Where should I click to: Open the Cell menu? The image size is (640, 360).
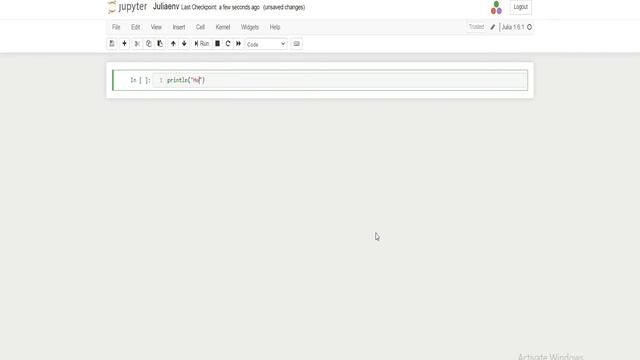[200, 27]
